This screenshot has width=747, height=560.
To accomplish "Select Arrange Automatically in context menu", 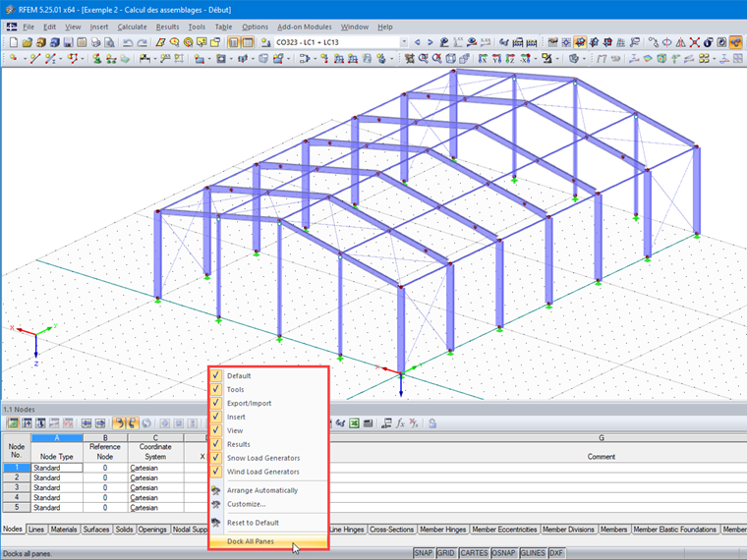I will [268, 490].
